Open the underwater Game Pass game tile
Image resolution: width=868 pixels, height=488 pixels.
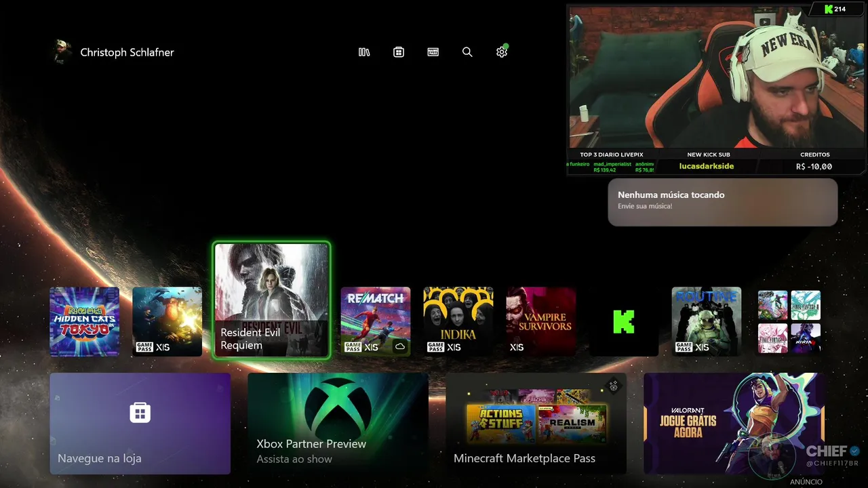click(x=167, y=321)
